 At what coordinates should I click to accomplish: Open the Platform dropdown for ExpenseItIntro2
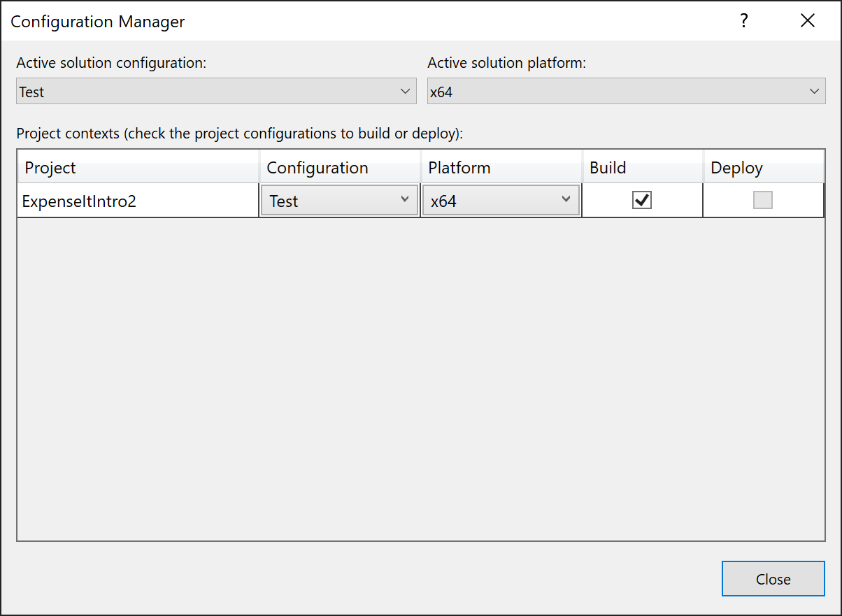click(566, 200)
